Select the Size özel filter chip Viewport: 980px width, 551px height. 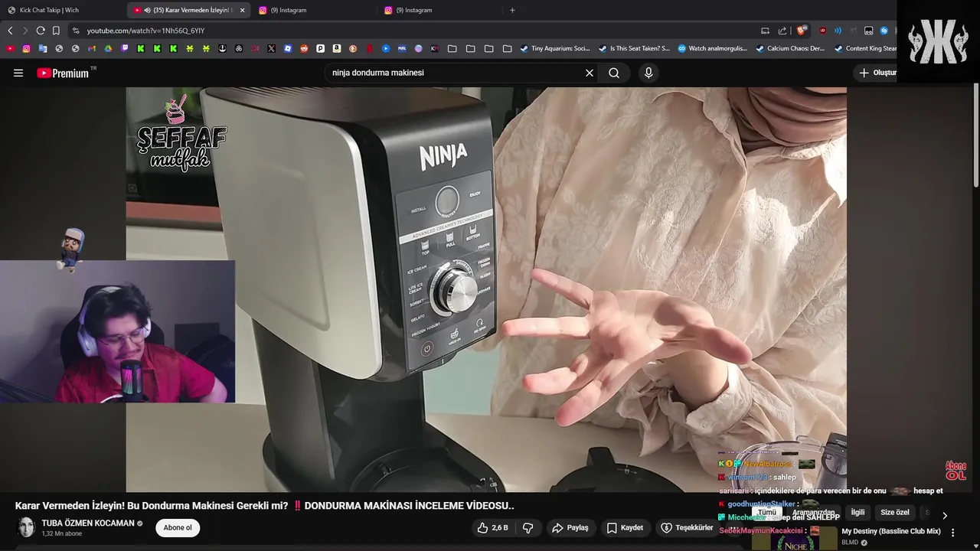click(x=894, y=512)
